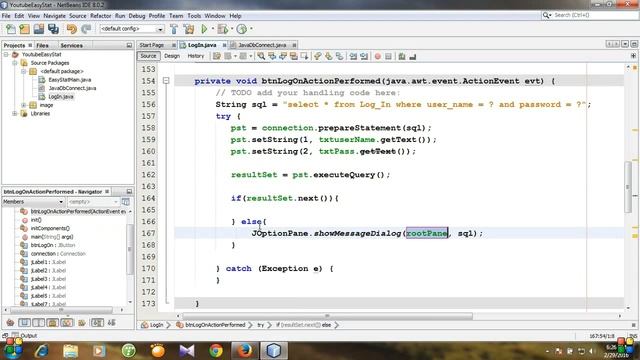Switch to the Files tab

42,45
